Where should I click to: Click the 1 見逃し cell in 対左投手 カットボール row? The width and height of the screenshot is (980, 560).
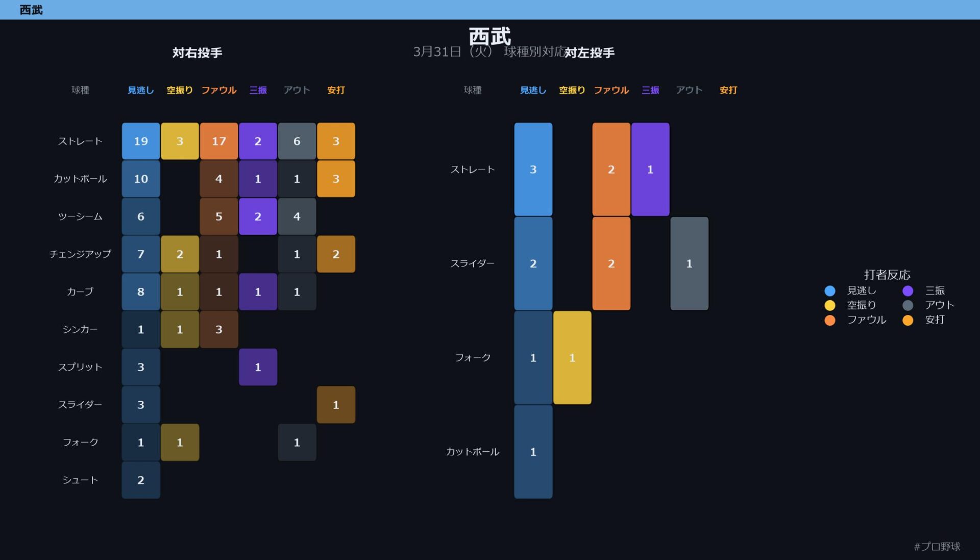(533, 452)
